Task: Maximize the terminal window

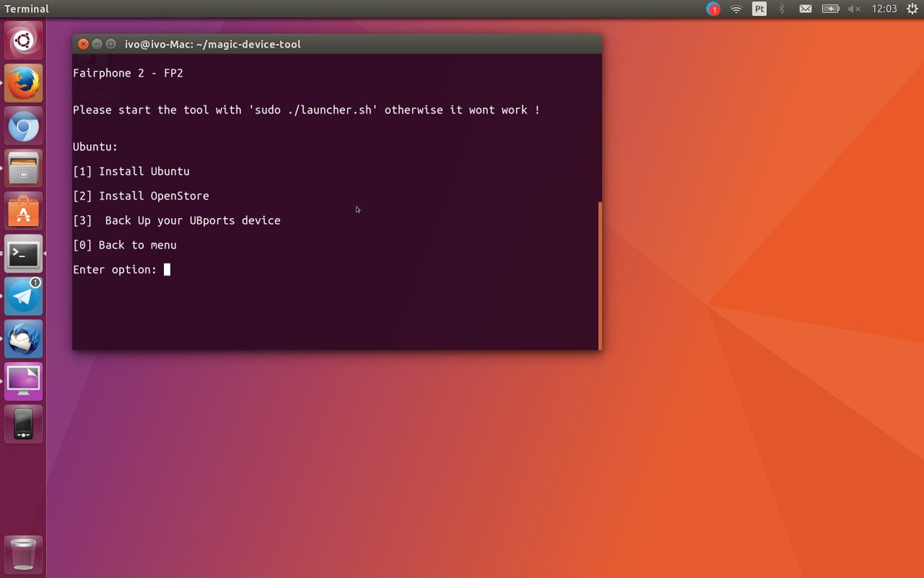Action: (111, 44)
